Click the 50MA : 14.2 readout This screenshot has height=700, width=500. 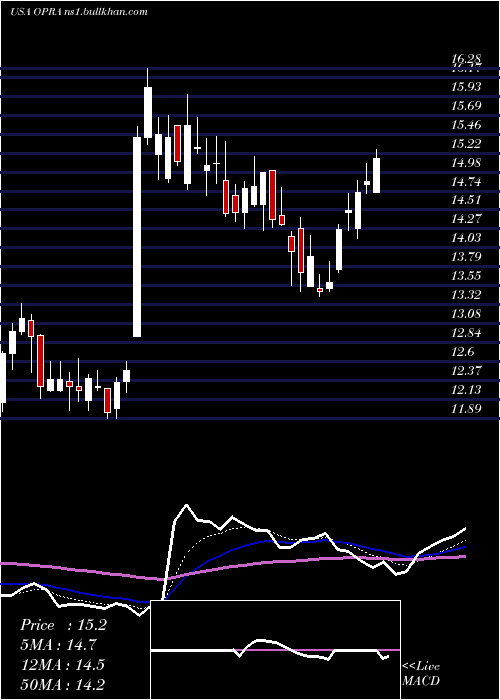(63, 684)
